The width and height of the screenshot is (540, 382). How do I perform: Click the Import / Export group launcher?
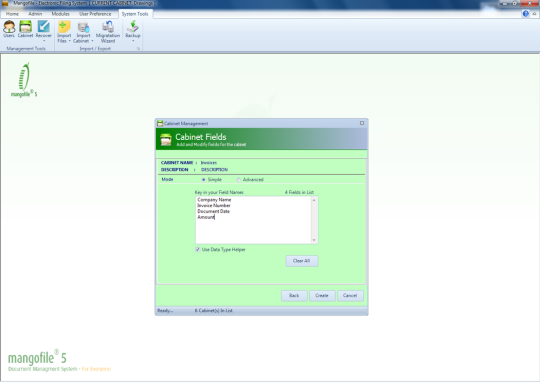(138, 49)
